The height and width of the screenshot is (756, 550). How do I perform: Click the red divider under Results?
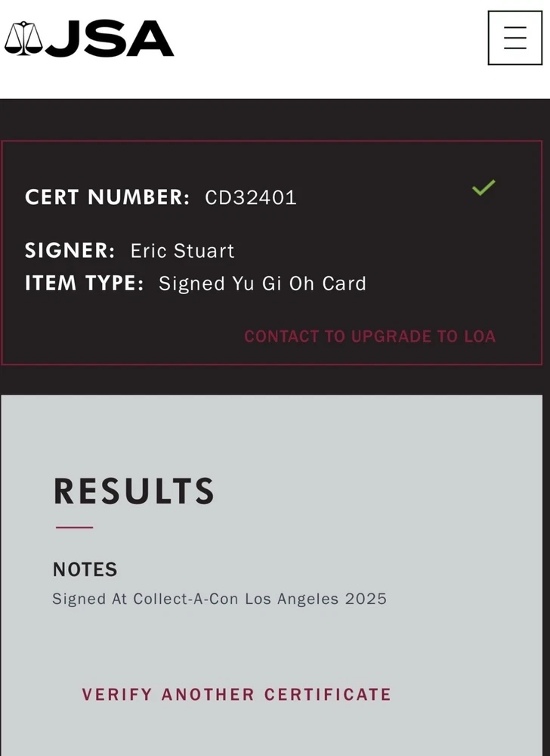74,527
